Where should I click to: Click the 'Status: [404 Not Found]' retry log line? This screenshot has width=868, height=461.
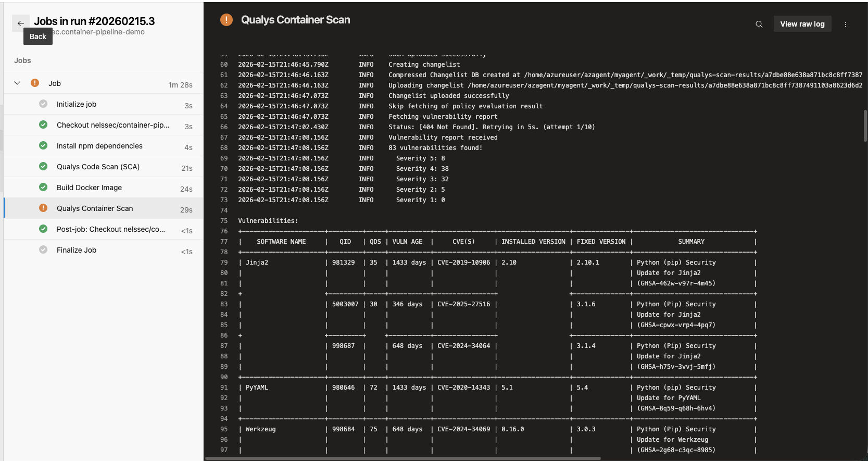tap(492, 127)
